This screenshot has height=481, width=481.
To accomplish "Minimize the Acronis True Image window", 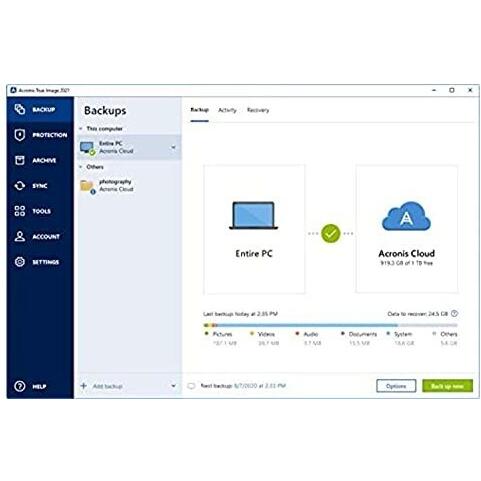I will 434,90.
